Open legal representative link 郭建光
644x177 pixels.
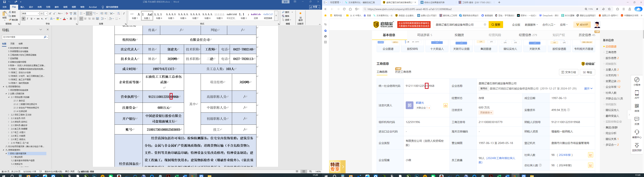pos(420,103)
